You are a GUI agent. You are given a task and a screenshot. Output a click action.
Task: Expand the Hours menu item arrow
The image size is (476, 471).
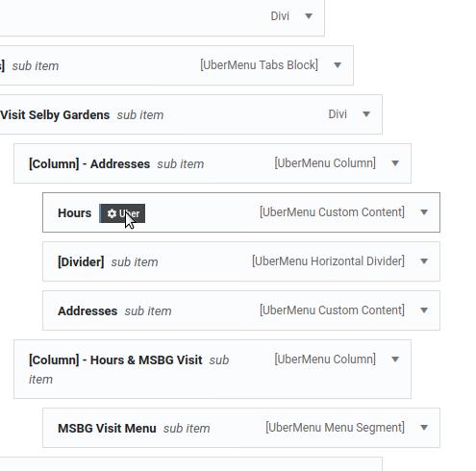click(x=424, y=212)
